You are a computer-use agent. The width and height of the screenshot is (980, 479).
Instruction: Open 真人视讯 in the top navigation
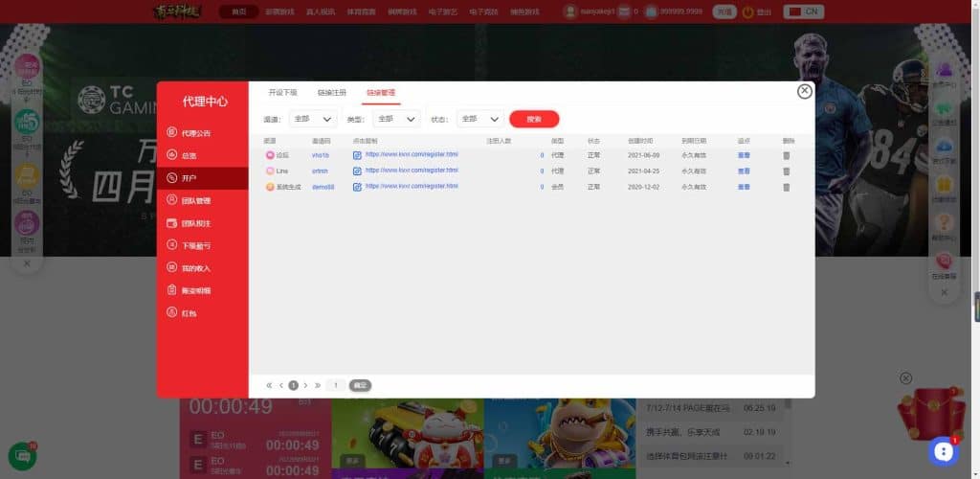point(321,11)
